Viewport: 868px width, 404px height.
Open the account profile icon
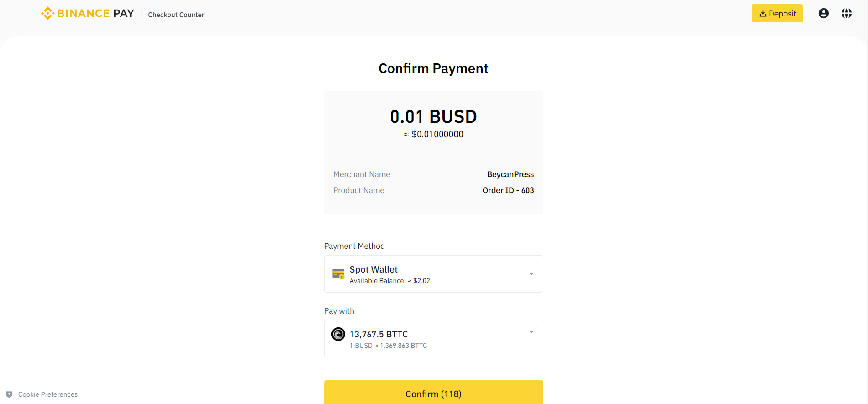coord(823,13)
